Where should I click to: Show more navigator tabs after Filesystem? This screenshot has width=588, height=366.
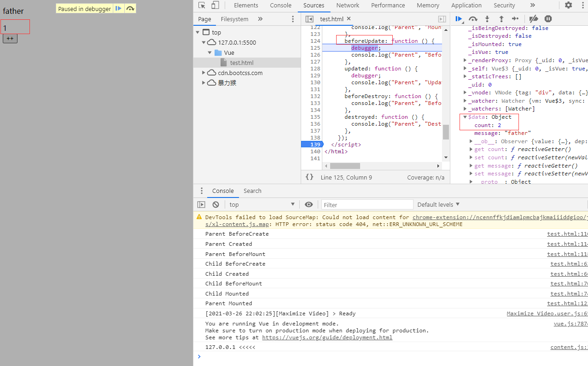point(260,19)
